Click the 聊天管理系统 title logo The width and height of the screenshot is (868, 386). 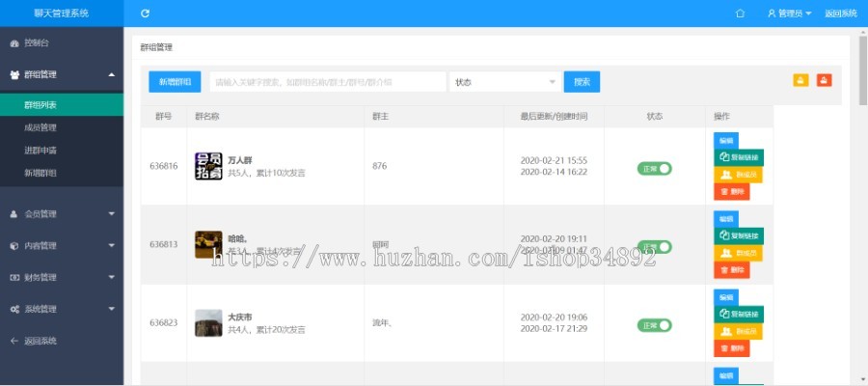[62, 14]
